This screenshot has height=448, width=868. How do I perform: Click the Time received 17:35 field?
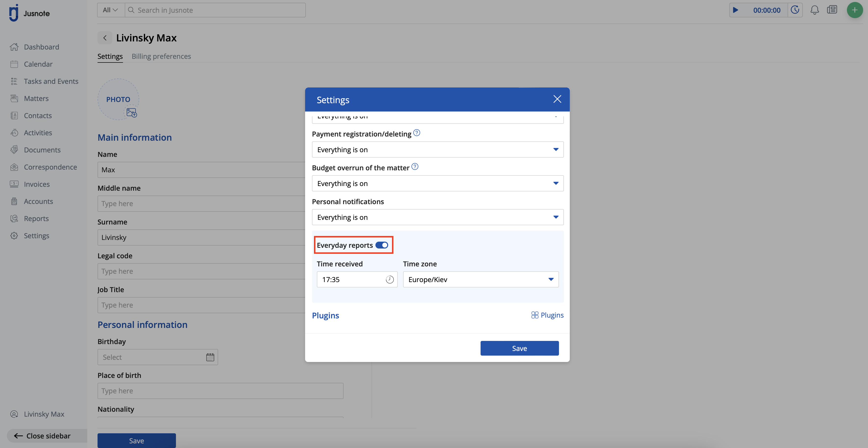click(x=357, y=279)
